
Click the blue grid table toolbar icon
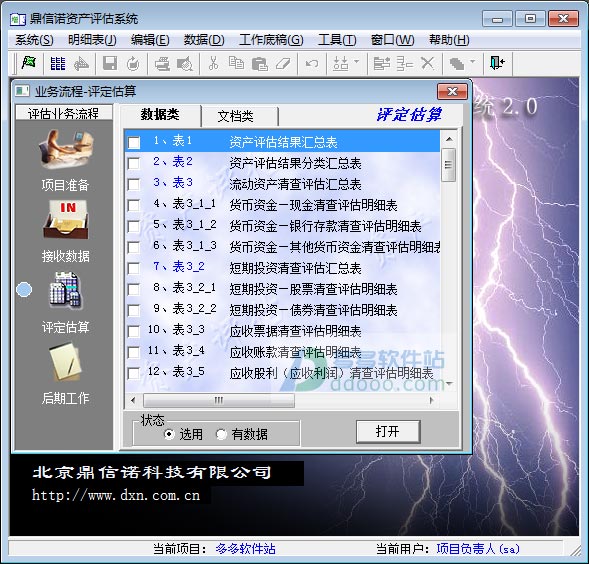[x=58, y=64]
